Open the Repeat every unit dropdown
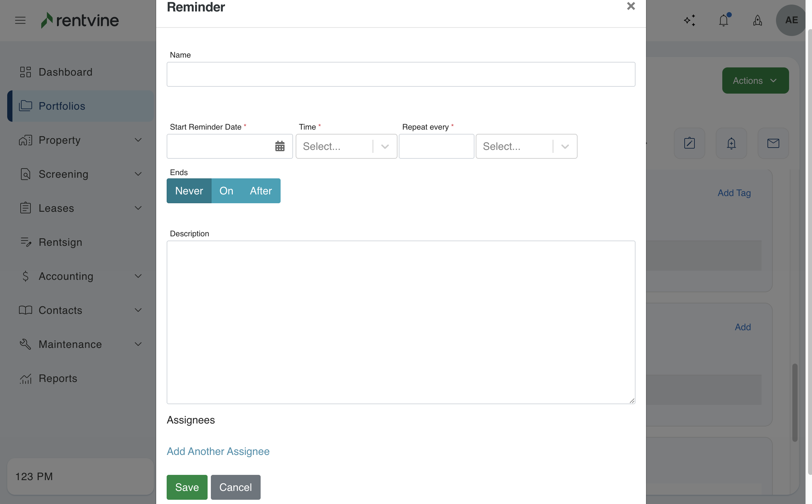The image size is (812, 504). 526,146
